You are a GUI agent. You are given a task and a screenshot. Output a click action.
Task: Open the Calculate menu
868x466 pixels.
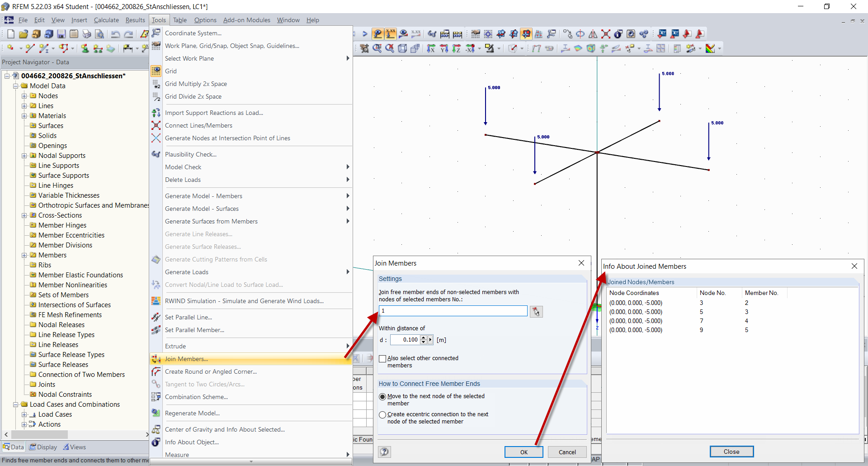pos(106,20)
